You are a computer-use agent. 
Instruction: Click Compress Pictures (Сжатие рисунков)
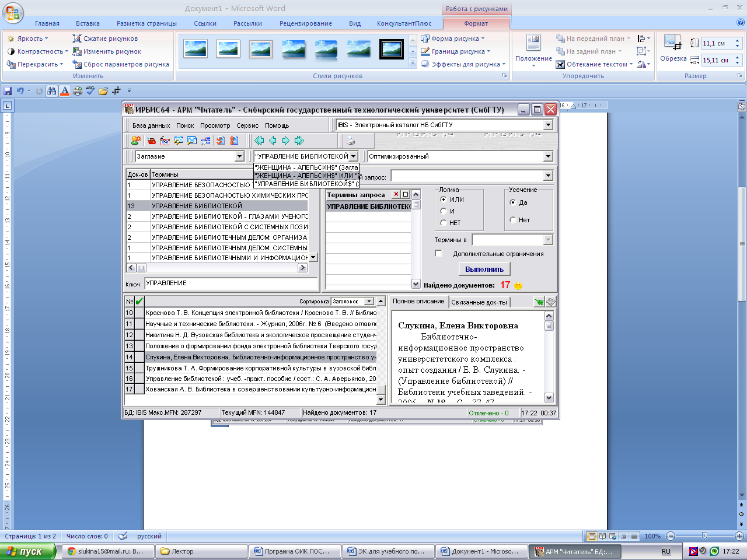pos(105,38)
